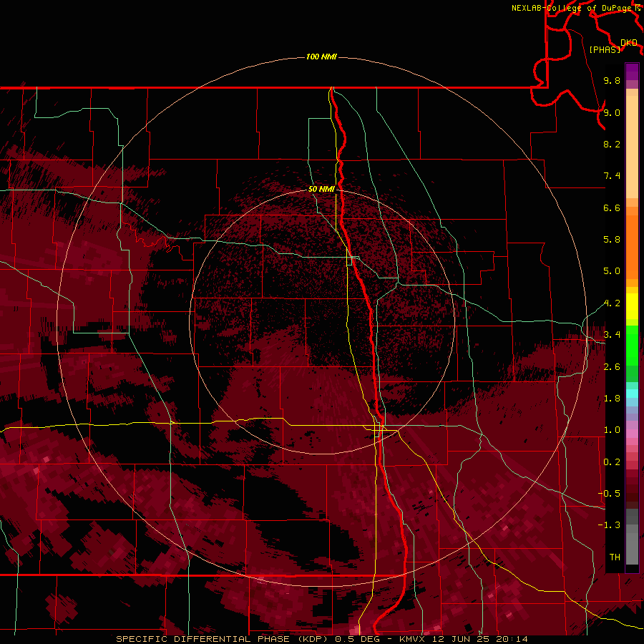
Task: Click the 50 NMI range ring label
Action: click(321, 189)
